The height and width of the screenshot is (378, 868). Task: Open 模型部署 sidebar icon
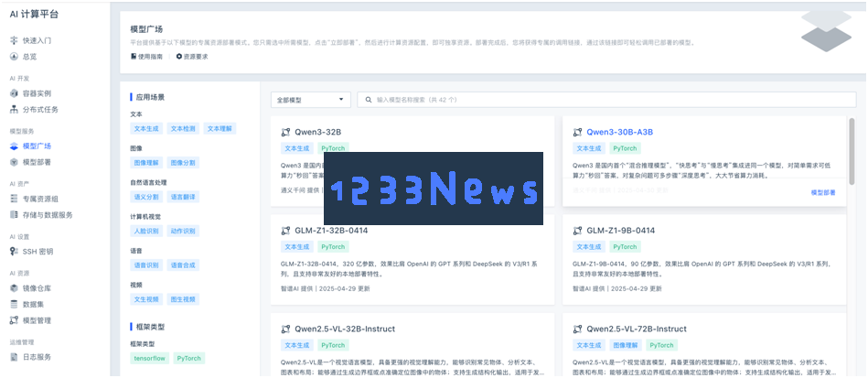point(15,162)
